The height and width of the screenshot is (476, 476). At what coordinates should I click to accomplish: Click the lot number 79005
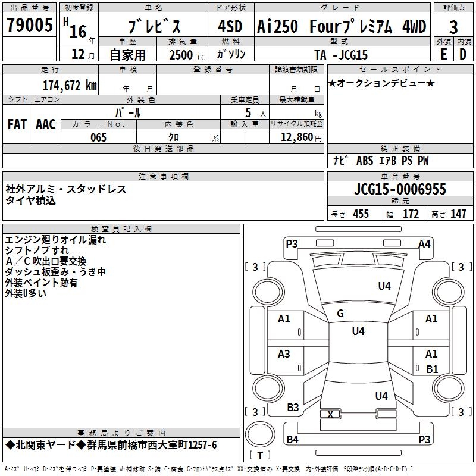pyautogui.click(x=29, y=24)
